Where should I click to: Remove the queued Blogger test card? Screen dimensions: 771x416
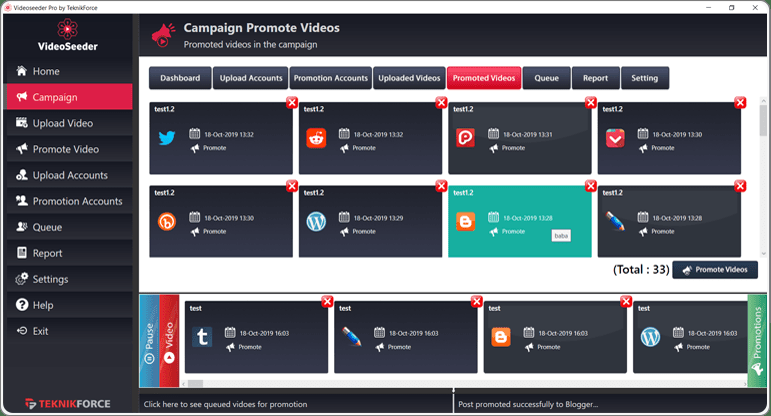click(626, 301)
